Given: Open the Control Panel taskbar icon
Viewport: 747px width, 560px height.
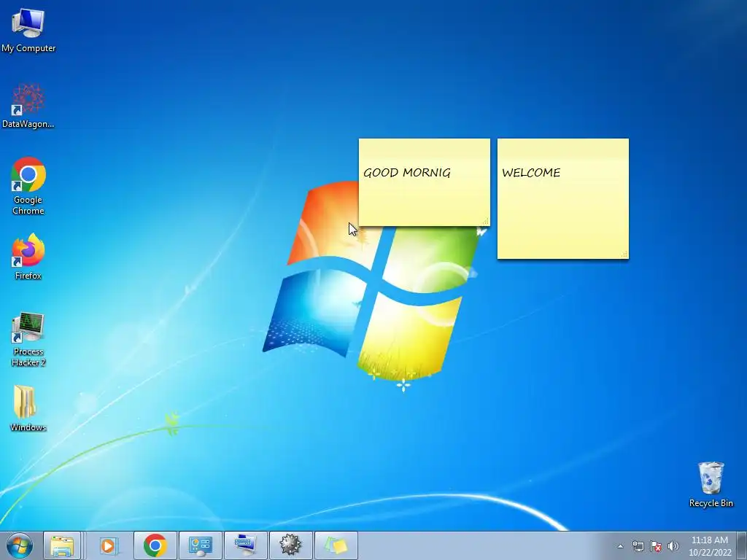Looking at the screenshot, I should [200, 545].
